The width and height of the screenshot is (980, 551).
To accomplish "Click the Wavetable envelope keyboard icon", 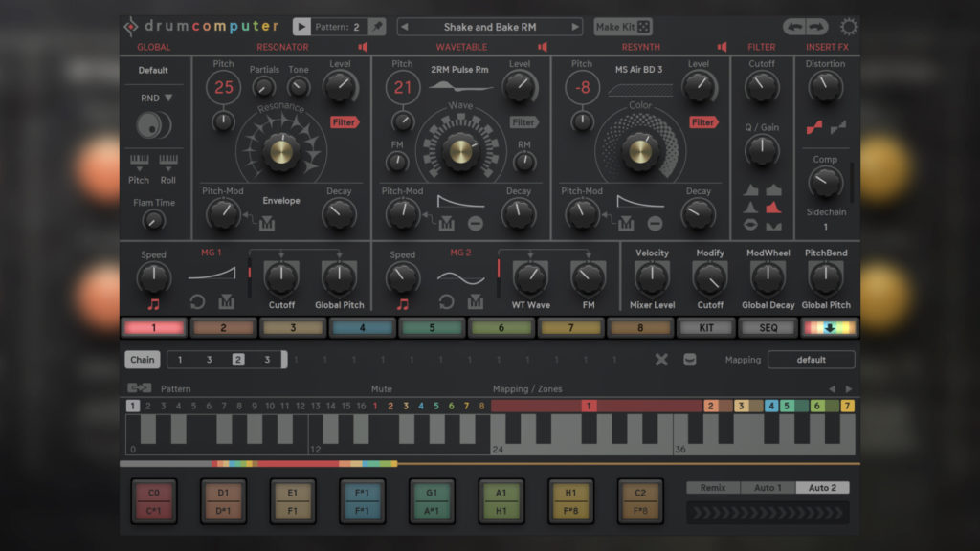I will pos(446,223).
